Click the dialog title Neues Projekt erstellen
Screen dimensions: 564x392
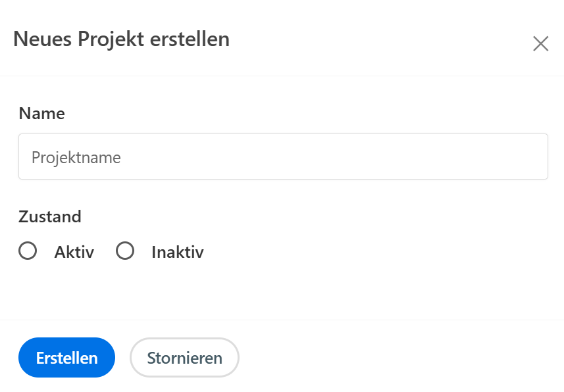[x=121, y=39]
